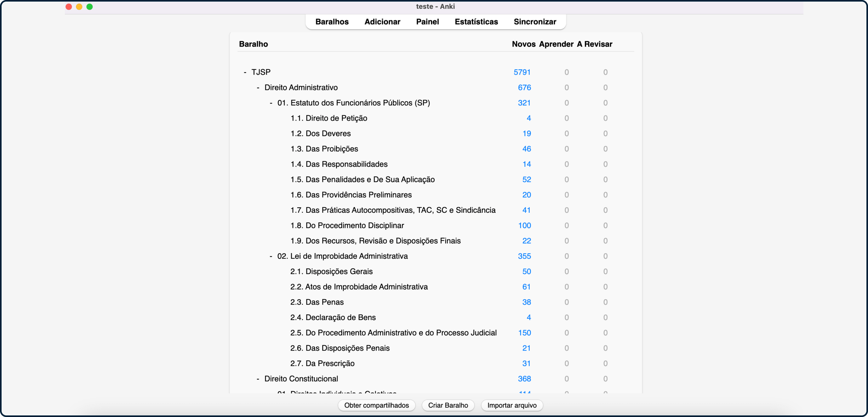This screenshot has width=868, height=417.
Task: Open the Baralhos tab
Action: [332, 21]
